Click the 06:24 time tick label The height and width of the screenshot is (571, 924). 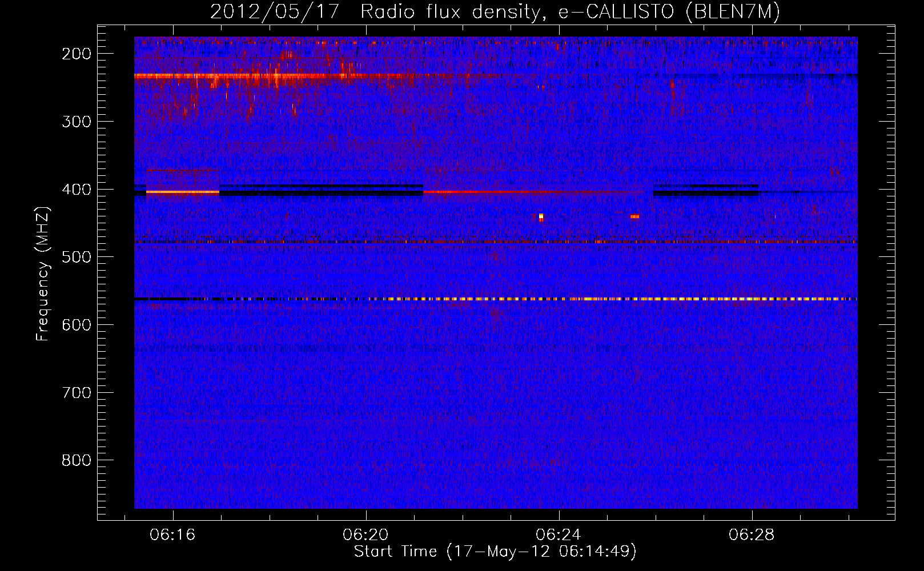click(x=559, y=535)
